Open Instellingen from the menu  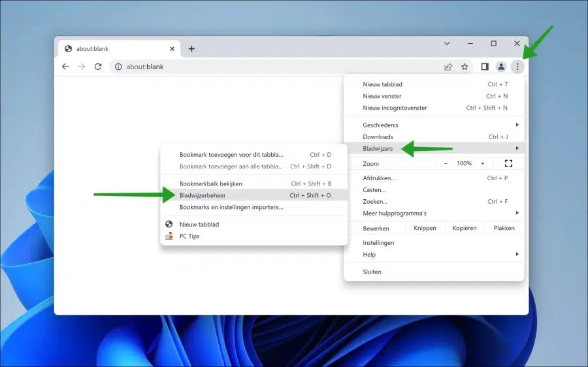click(434, 242)
